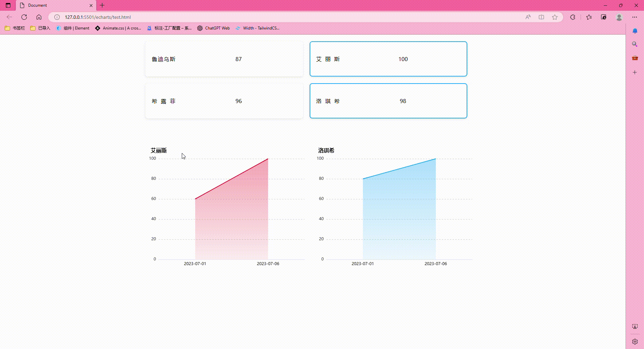The width and height of the screenshot is (644, 349).
Task: Open the Extensions puzzle icon
Action: pyautogui.click(x=573, y=17)
